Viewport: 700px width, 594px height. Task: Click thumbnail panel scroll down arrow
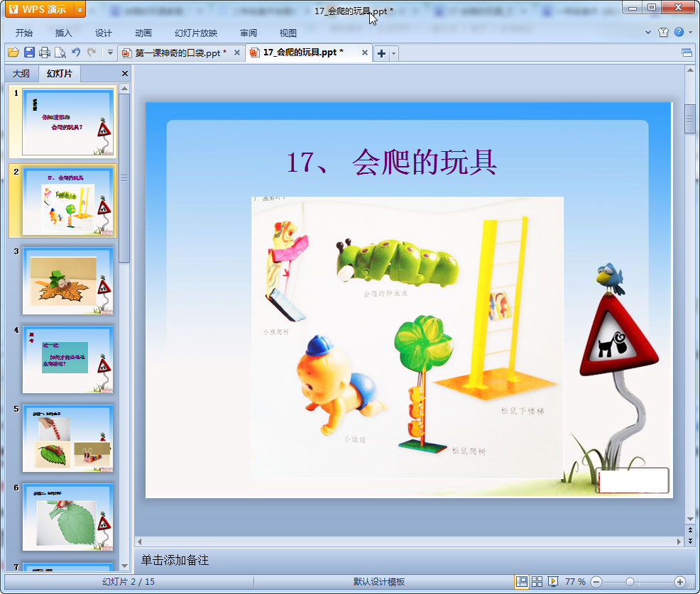(124, 566)
